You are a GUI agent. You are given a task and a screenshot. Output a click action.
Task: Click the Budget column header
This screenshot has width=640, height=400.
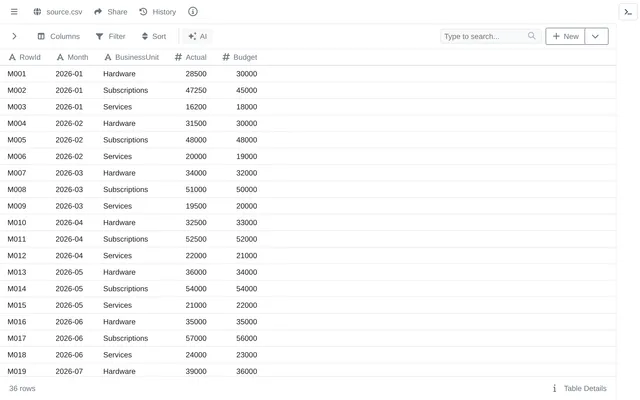click(240, 57)
